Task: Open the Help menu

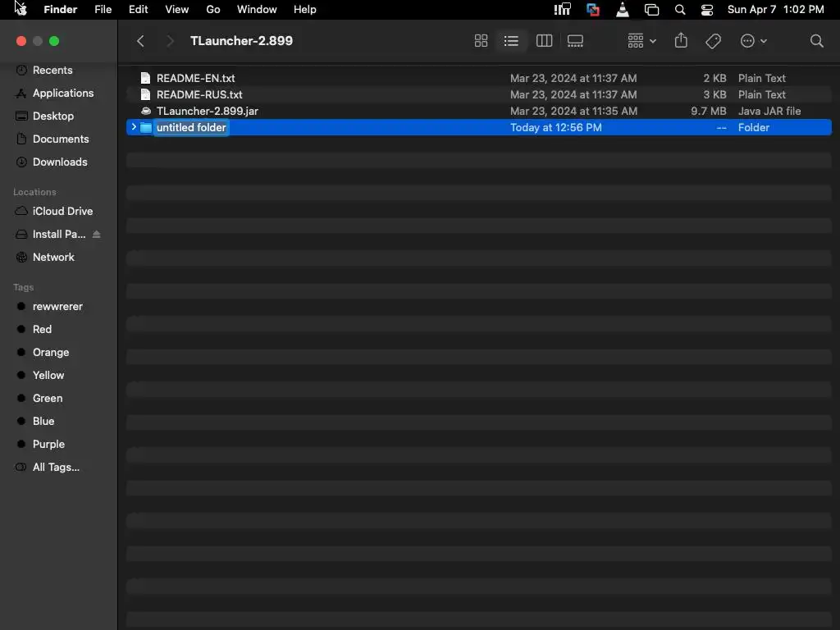Action: tap(305, 10)
